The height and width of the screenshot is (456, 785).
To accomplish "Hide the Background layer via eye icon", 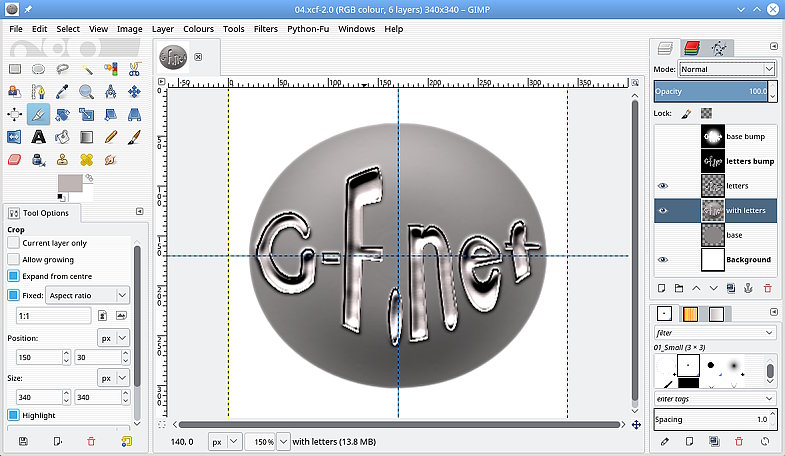I will [x=663, y=260].
